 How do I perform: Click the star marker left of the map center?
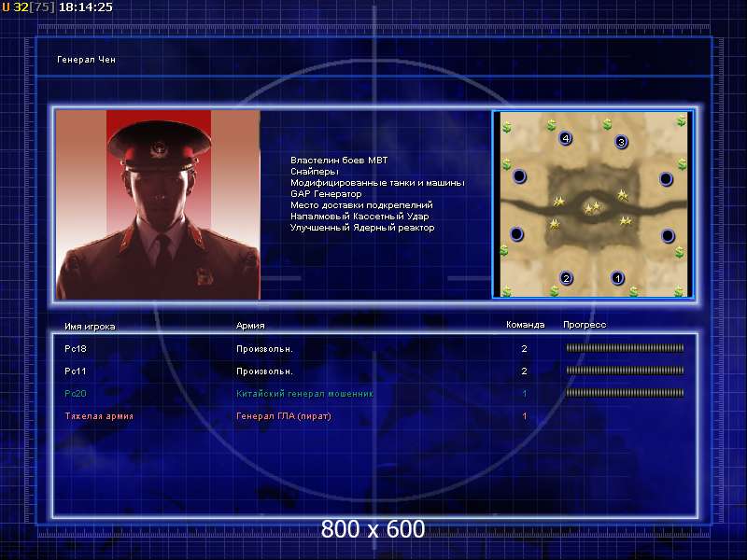(558, 202)
